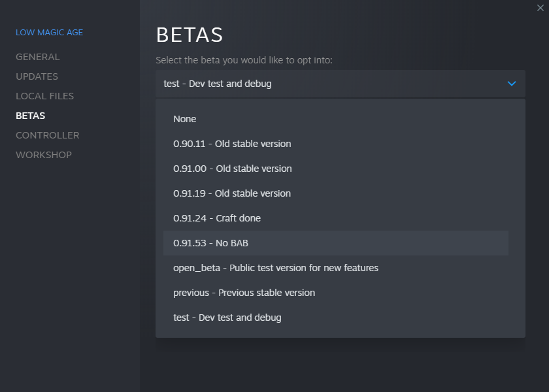Click the blue dropdown chevron arrow
Viewport: 549px width, 392px height.
[512, 84]
